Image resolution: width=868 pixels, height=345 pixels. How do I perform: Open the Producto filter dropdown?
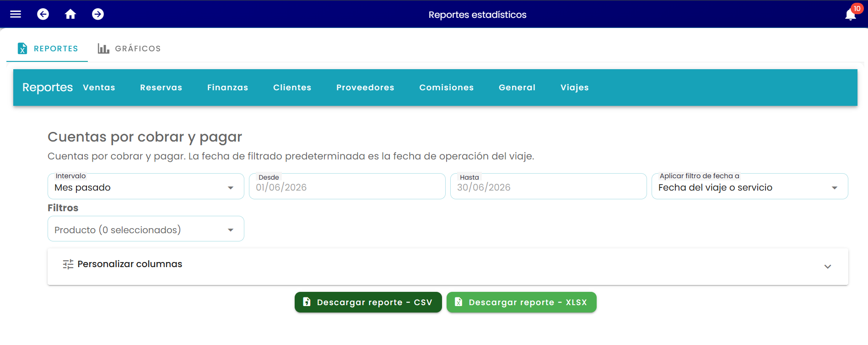(146, 229)
